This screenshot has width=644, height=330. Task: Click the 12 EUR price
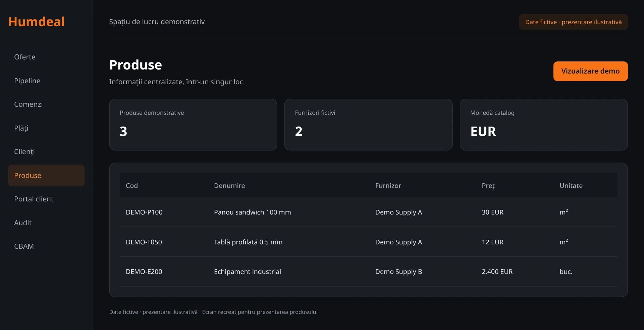(x=492, y=242)
